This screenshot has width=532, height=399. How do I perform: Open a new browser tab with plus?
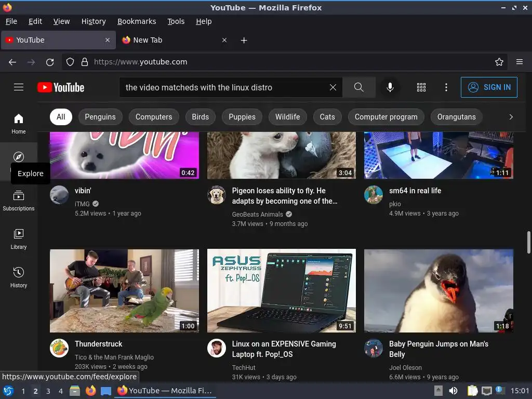pyautogui.click(x=244, y=41)
